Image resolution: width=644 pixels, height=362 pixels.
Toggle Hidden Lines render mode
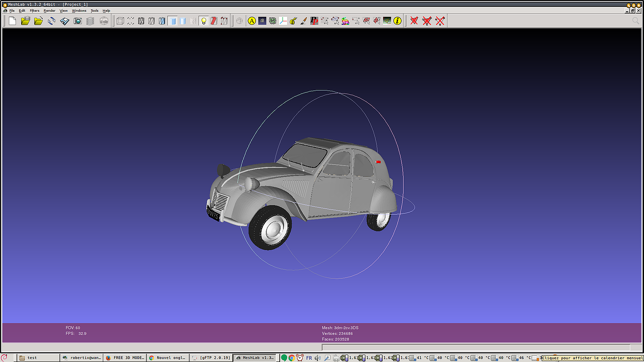pyautogui.click(x=151, y=21)
